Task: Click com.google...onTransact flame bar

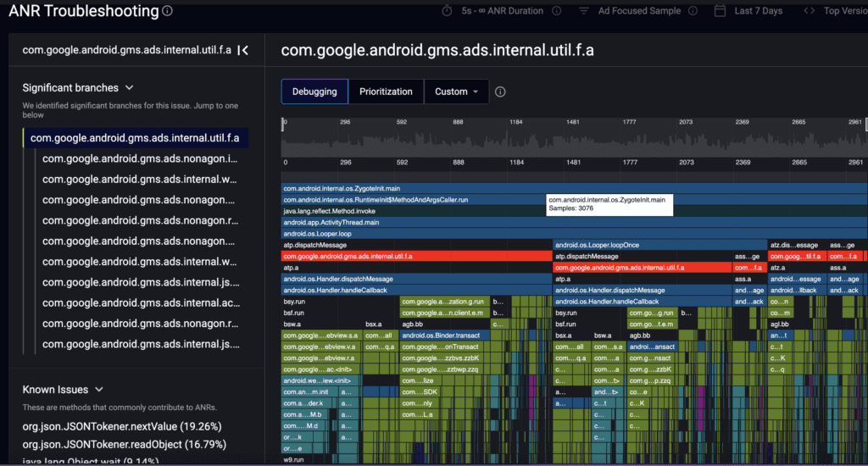Action: tap(445, 347)
